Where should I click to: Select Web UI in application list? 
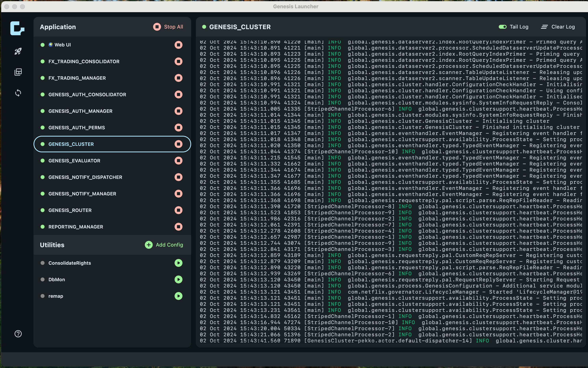[x=112, y=45]
